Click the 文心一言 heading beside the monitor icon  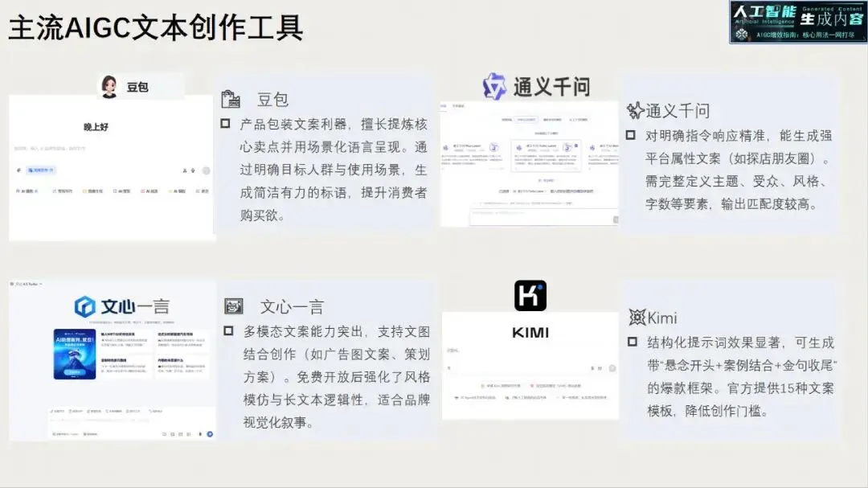point(292,307)
